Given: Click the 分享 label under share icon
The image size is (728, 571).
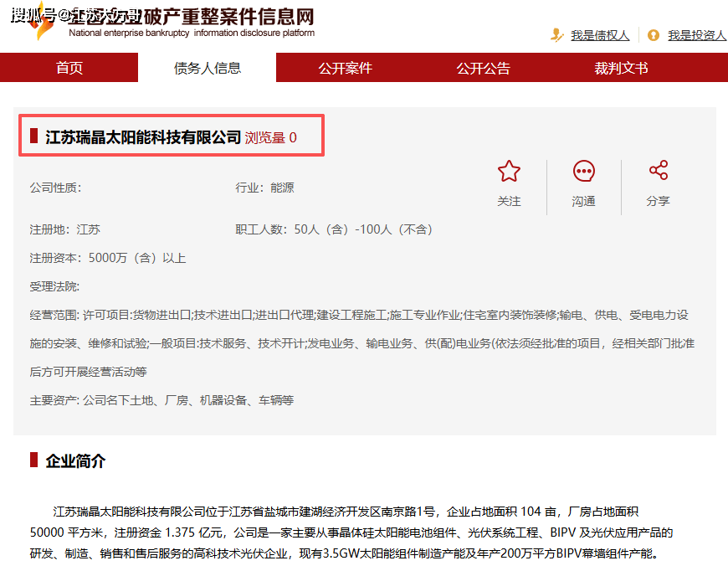Looking at the screenshot, I should tap(659, 201).
